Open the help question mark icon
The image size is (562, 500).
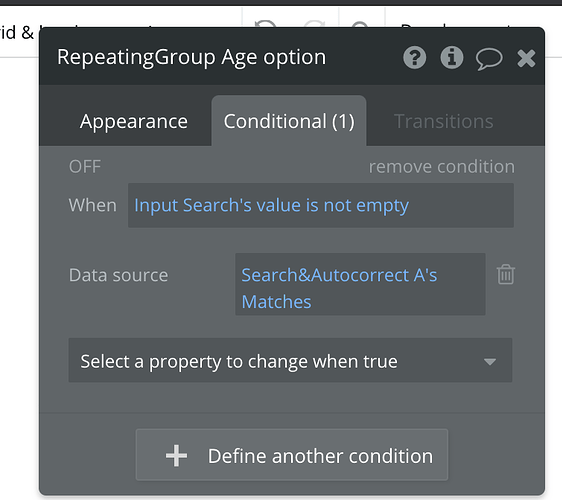(x=414, y=58)
